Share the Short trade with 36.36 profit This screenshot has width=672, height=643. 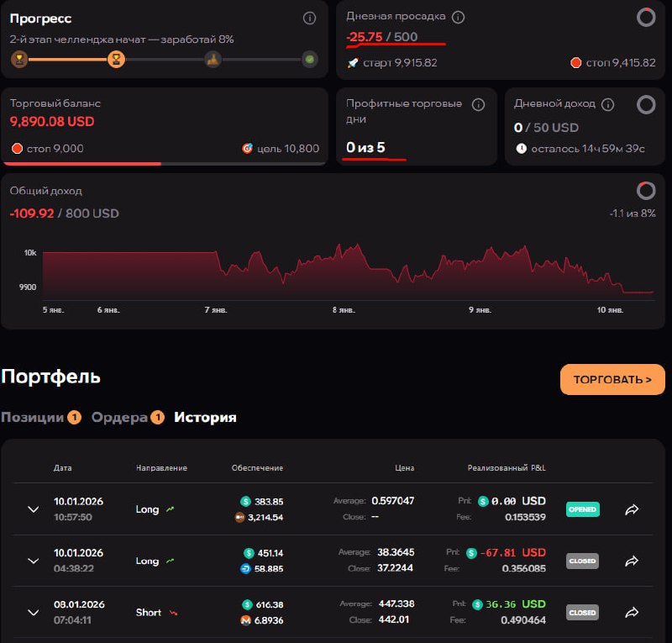coord(633,613)
